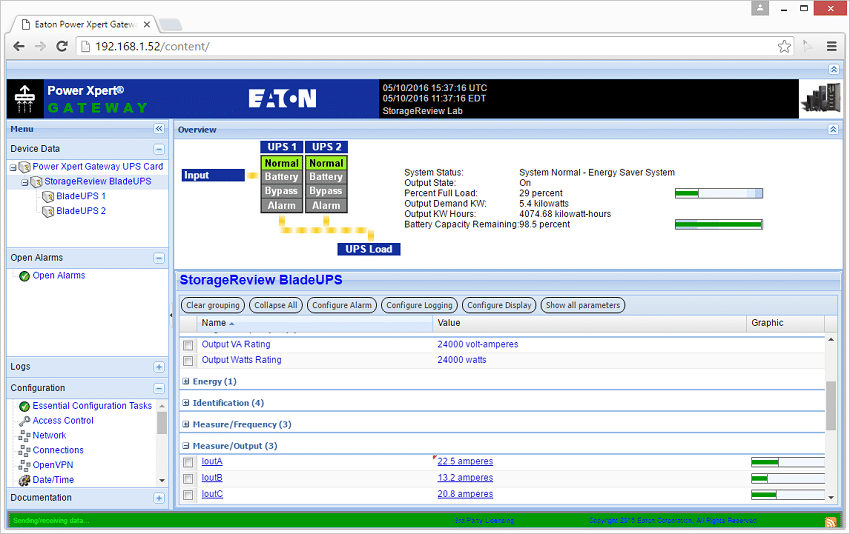Screen dimensions: 850x534
Task: Expand the Documentation section
Action: 159,498
